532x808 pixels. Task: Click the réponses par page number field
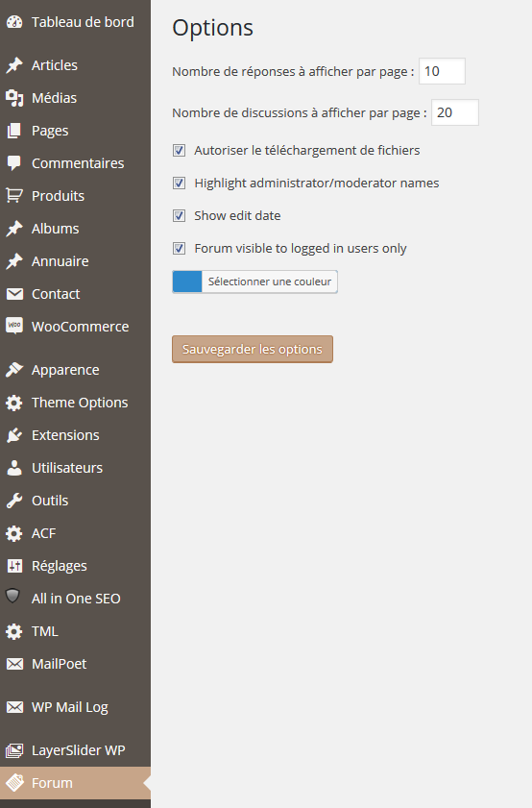[x=442, y=71]
